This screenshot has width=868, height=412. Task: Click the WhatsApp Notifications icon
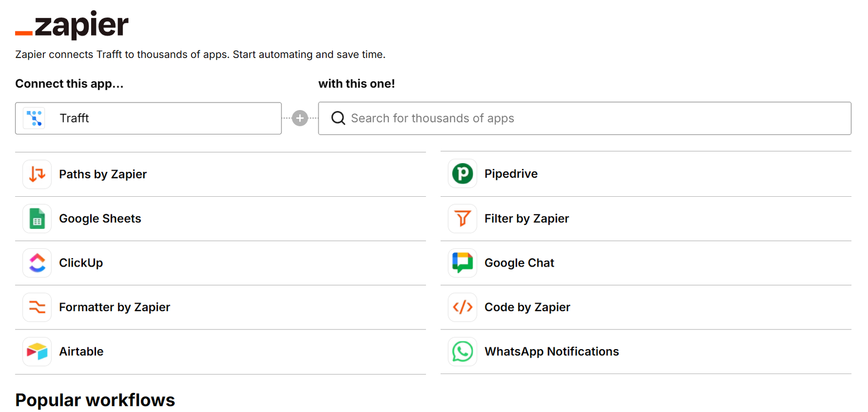coord(462,352)
